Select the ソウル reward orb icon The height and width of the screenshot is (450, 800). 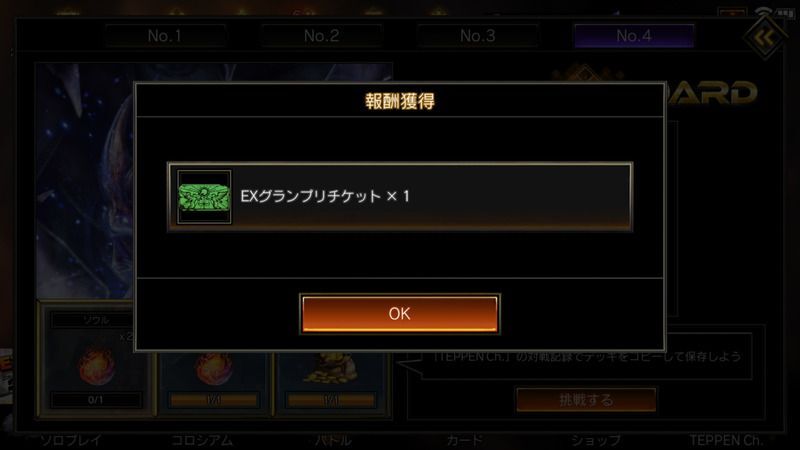coord(96,366)
